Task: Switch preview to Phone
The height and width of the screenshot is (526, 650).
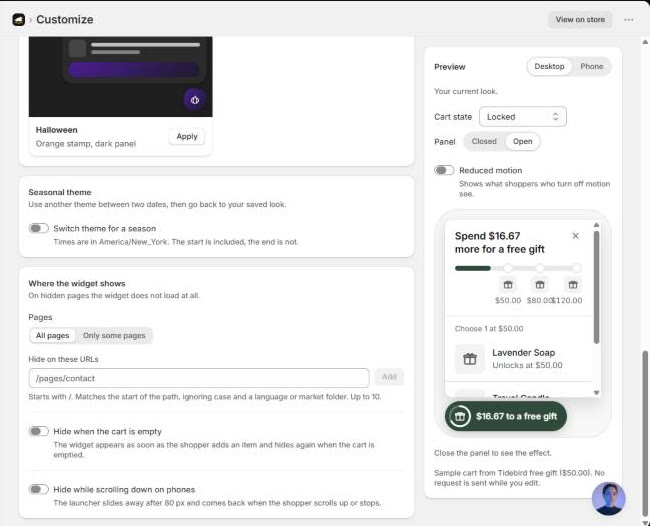Action: (592, 66)
